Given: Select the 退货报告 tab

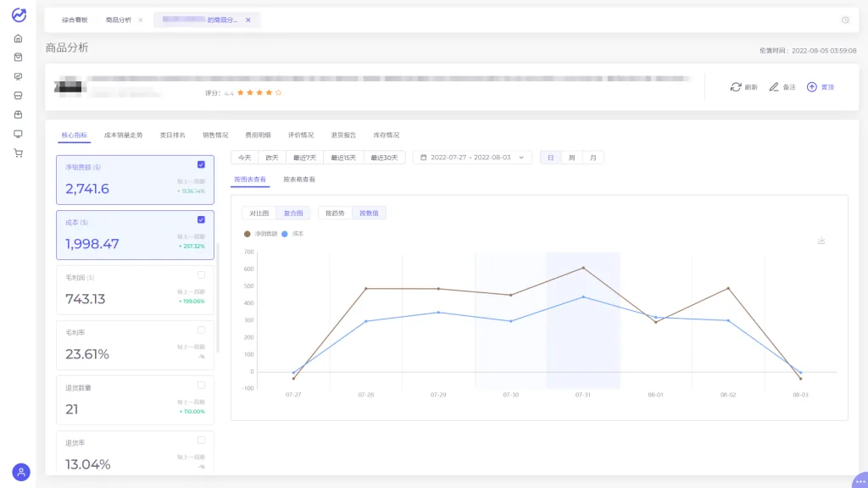Looking at the screenshot, I should [x=343, y=135].
